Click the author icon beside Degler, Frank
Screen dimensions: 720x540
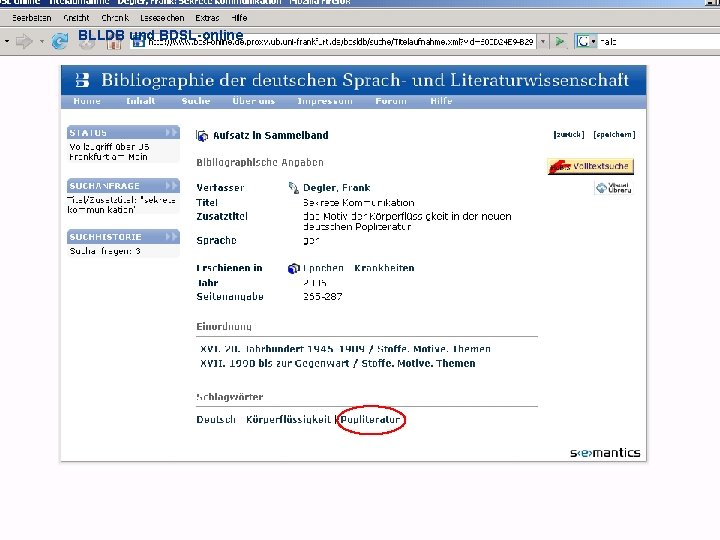pyautogui.click(x=293, y=188)
